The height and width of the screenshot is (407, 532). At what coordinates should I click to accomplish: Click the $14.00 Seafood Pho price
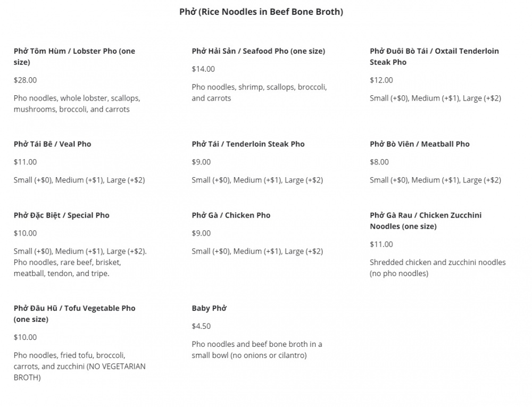(203, 69)
